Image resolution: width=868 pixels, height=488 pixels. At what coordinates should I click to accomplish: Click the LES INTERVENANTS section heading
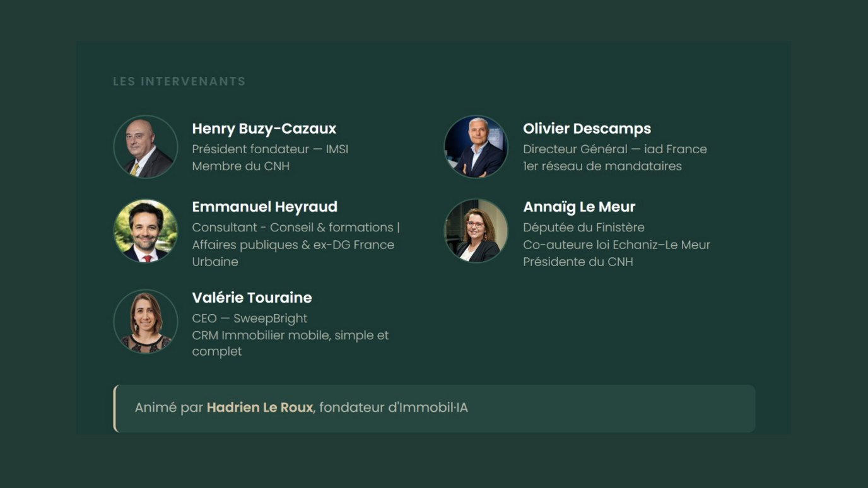(179, 81)
